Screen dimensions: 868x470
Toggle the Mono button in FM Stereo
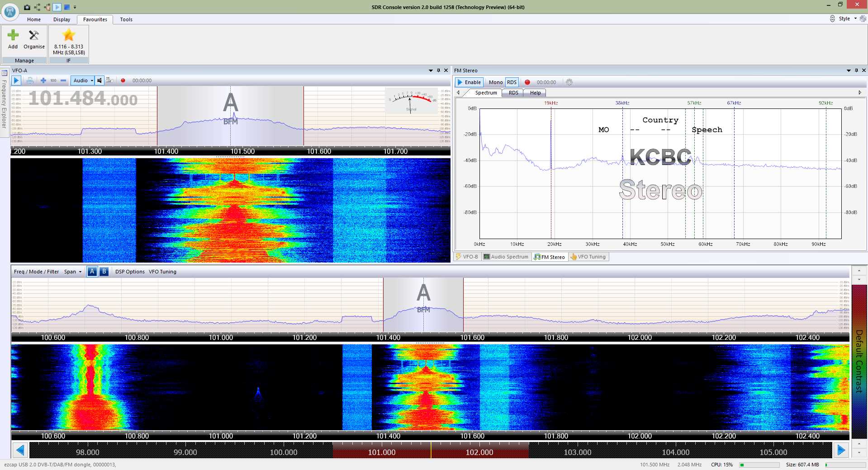pos(495,82)
